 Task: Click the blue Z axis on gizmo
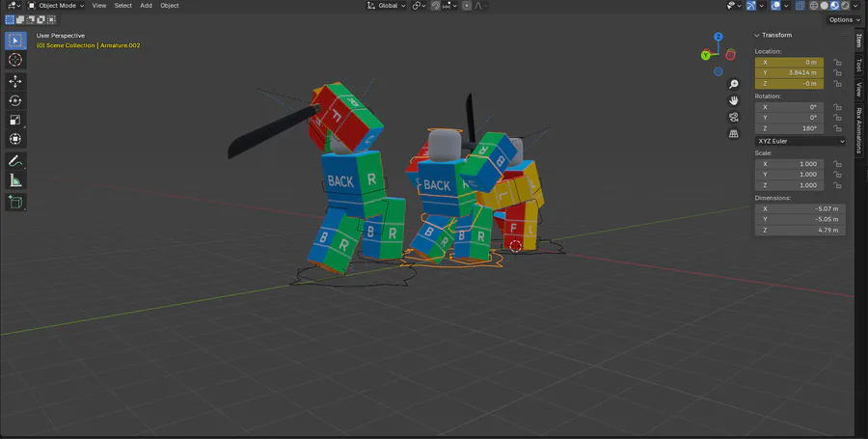click(x=718, y=37)
